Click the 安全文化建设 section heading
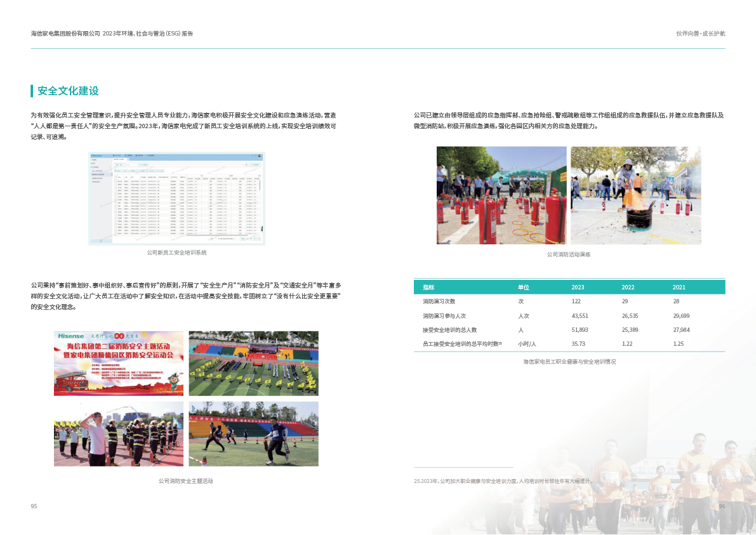This screenshot has width=756, height=535. pos(68,91)
